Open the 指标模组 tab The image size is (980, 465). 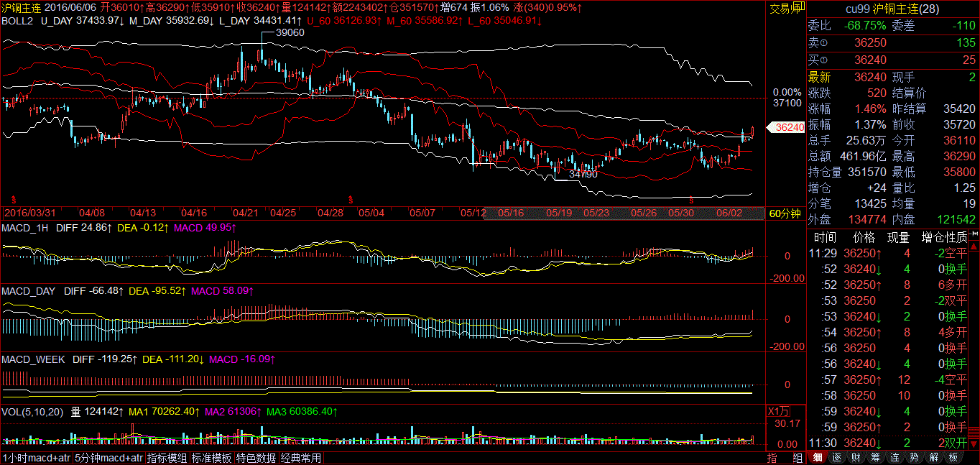tap(167, 458)
